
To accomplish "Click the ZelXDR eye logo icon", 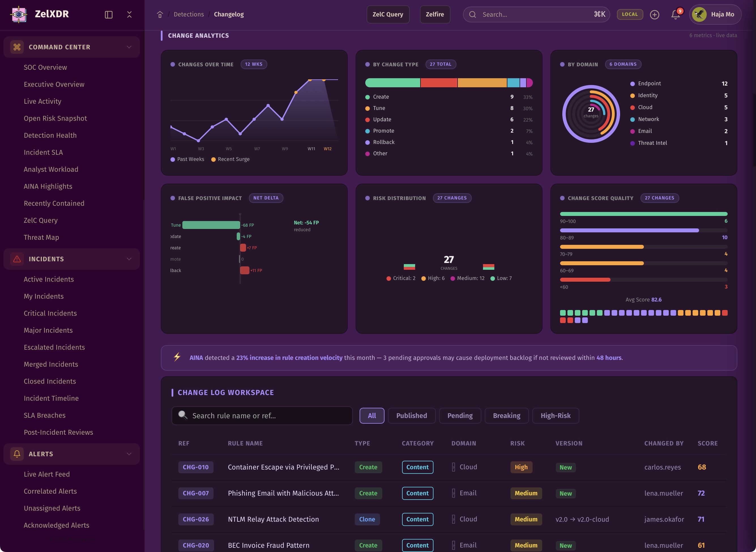I will [x=19, y=14].
